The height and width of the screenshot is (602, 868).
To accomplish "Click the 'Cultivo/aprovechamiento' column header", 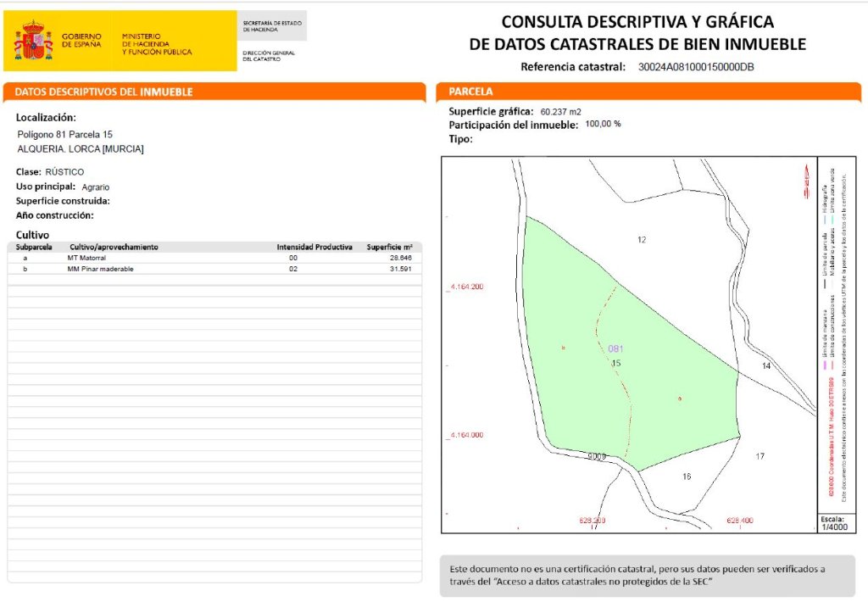I will click(x=114, y=247).
